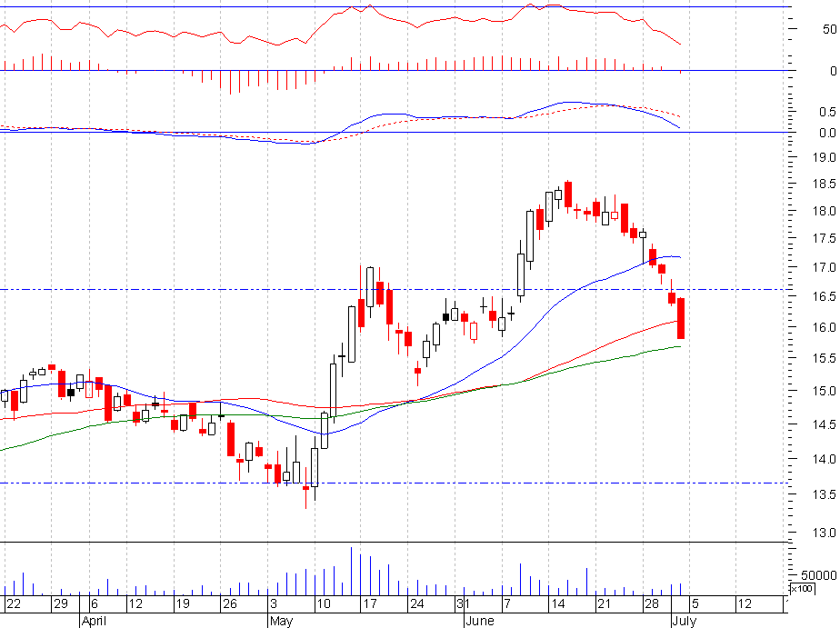Select the date label 29

[61, 603]
